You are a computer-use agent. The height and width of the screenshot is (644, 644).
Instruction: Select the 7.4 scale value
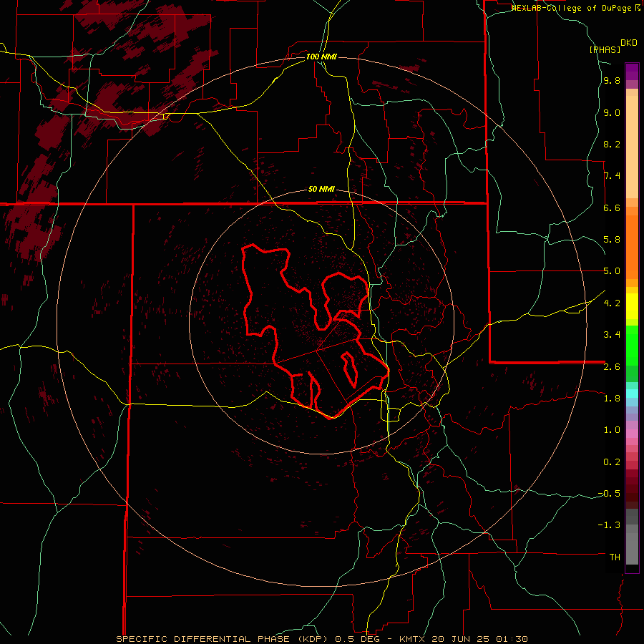612,176
